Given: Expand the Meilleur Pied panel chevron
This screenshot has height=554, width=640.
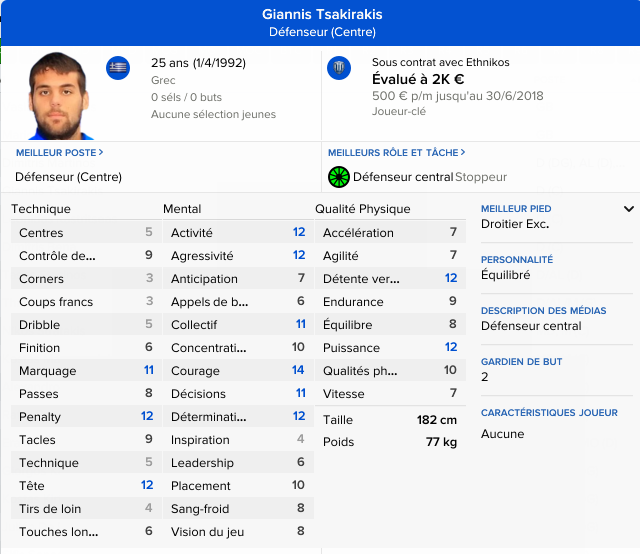Looking at the screenshot, I should point(629,209).
